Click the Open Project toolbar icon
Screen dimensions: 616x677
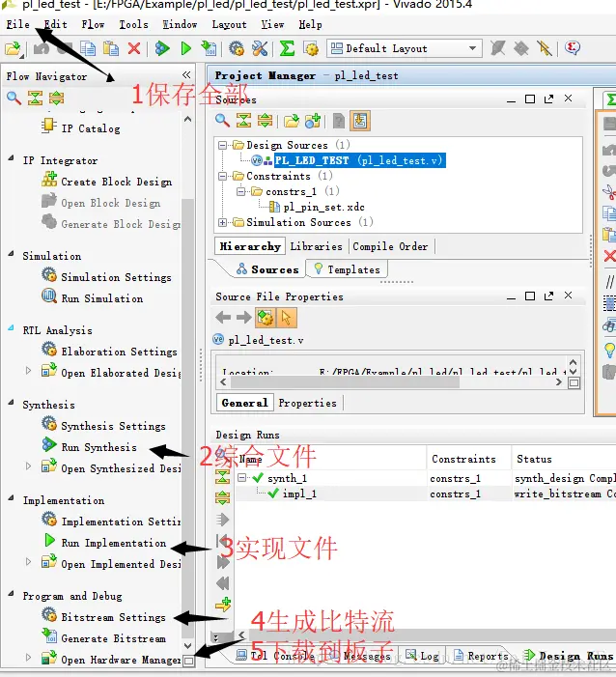(14, 48)
